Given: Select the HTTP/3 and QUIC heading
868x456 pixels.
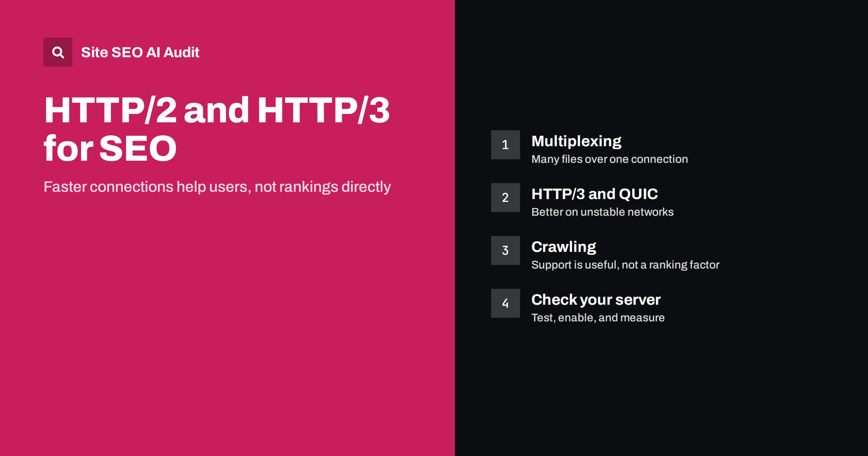Looking at the screenshot, I should (x=595, y=194).
